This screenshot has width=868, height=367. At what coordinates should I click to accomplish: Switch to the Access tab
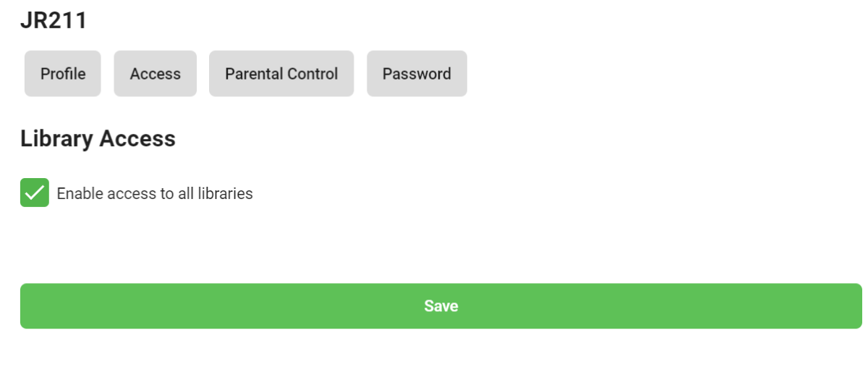click(155, 74)
